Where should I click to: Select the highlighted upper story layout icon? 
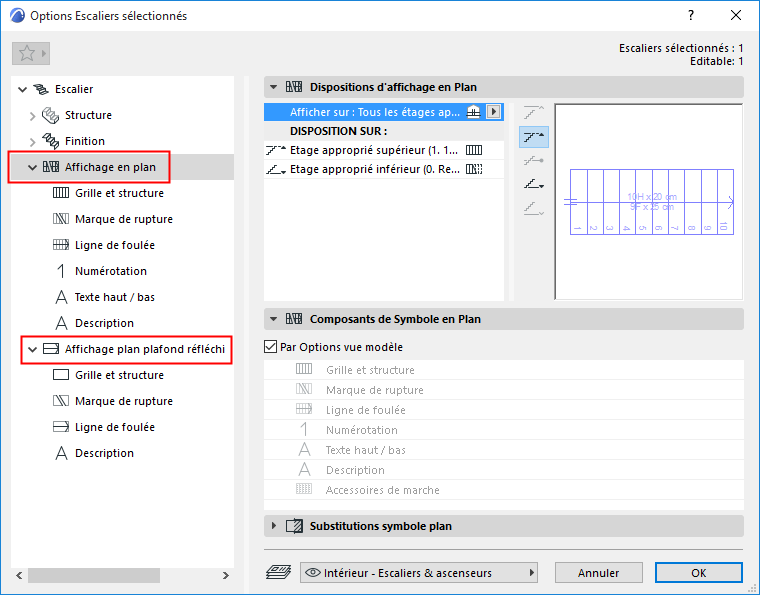click(x=534, y=137)
